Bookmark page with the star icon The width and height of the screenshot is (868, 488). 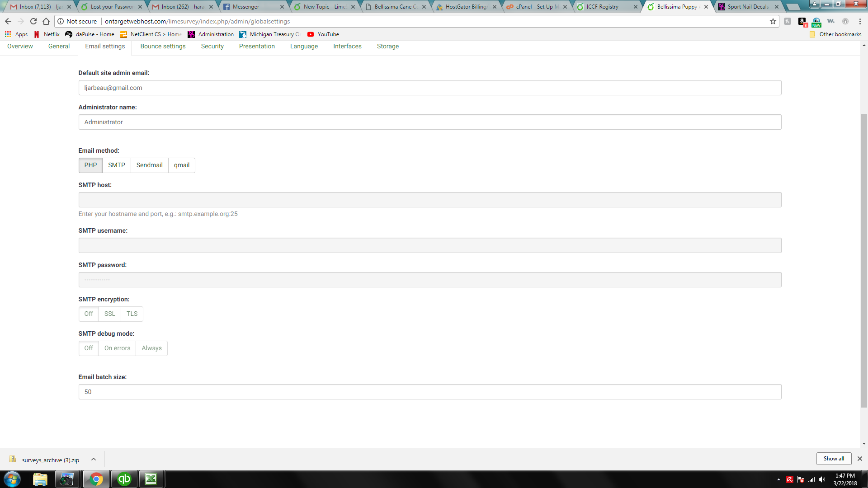pos(773,21)
